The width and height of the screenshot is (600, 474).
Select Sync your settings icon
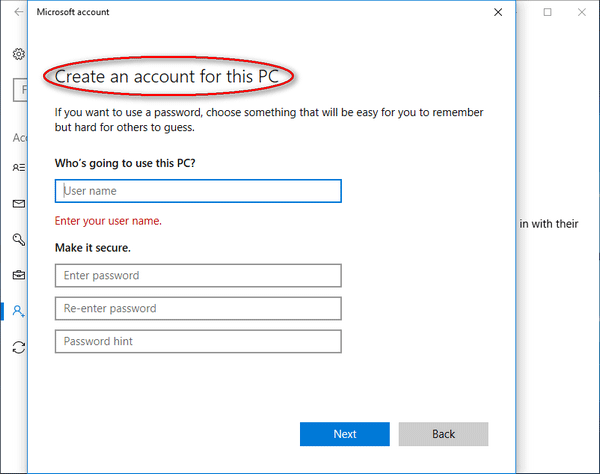[x=18, y=347]
